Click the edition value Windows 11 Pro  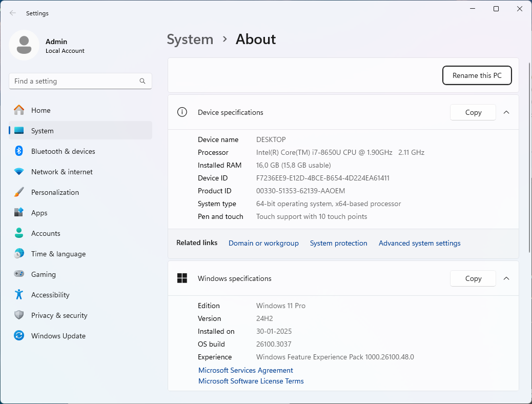(x=280, y=306)
